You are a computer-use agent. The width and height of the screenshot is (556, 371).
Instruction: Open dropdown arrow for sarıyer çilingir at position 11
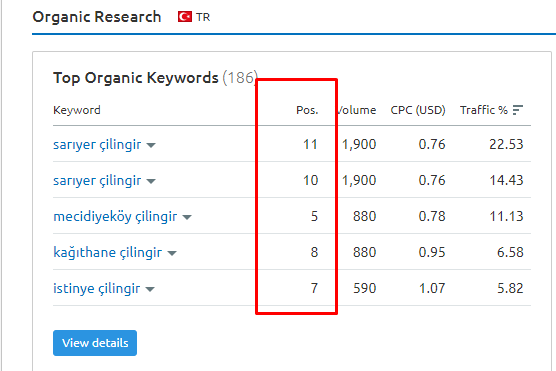coord(151,145)
